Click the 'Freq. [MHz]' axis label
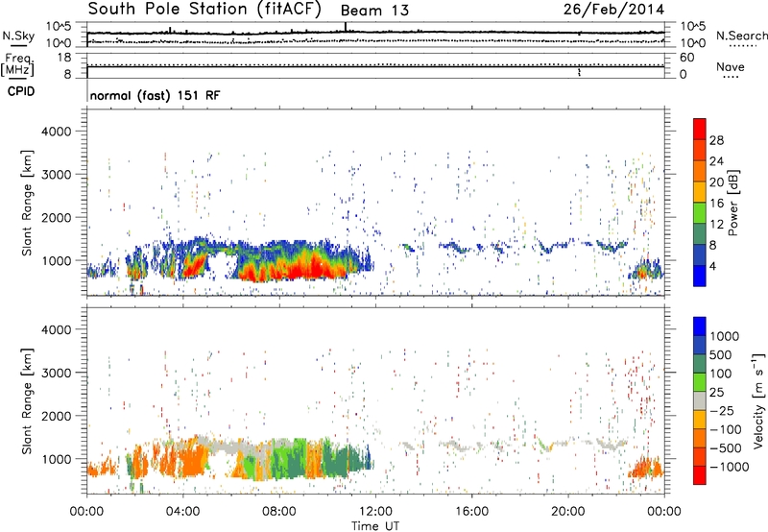 (18, 64)
